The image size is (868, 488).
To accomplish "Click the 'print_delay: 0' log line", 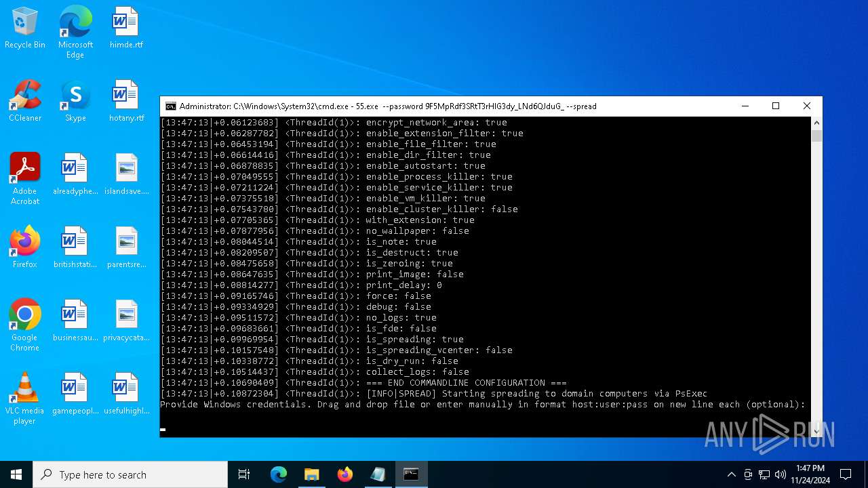I will [301, 285].
